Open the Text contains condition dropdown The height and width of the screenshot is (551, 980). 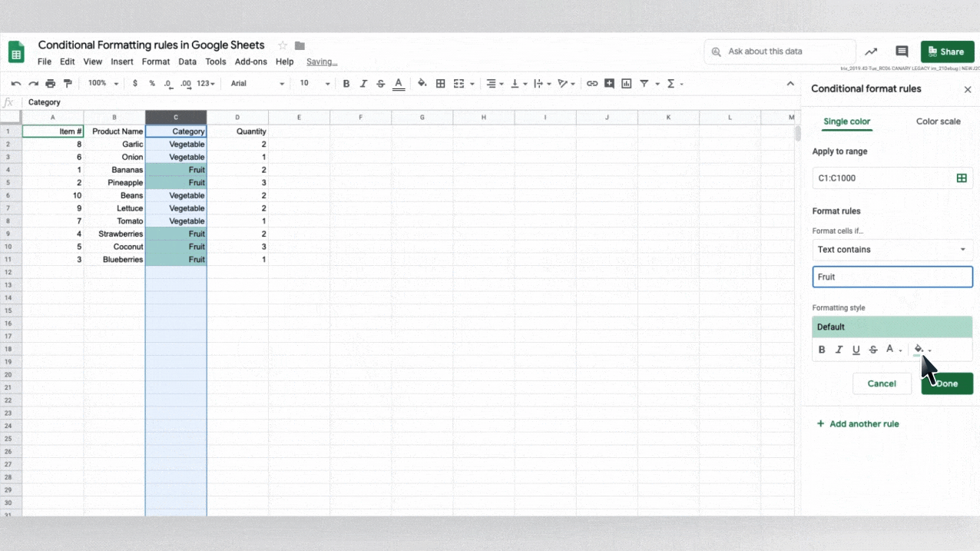pyautogui.click(x=892, y=249)
